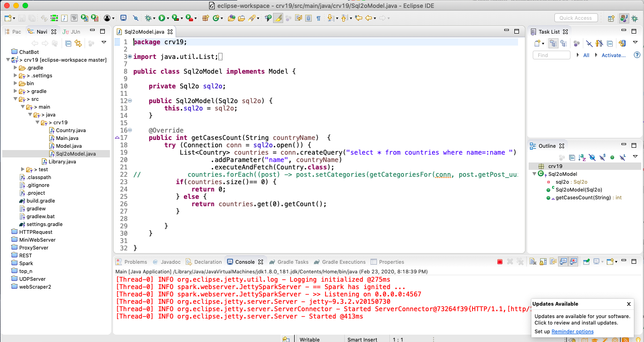Viewport: 644px width, 342px height.
Task: Expand the test folder
Action: pyautogui.click(x=23, y=169)
